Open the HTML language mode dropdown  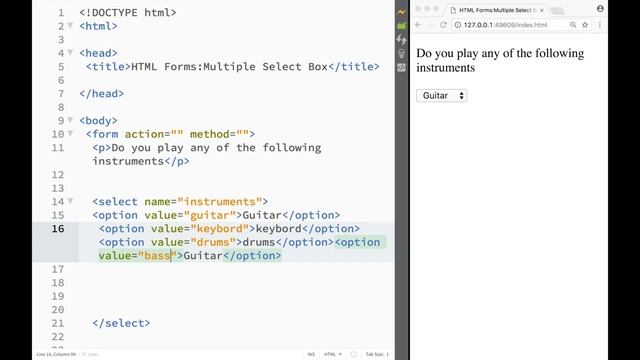[333, 354]
